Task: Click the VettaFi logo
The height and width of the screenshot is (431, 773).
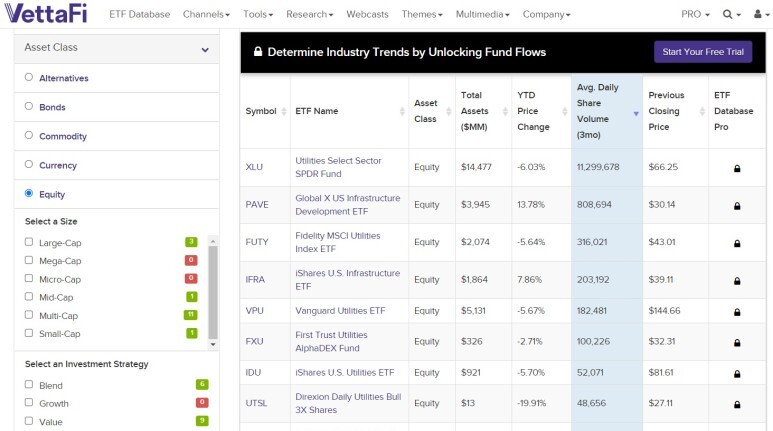Action: [45, 13]
